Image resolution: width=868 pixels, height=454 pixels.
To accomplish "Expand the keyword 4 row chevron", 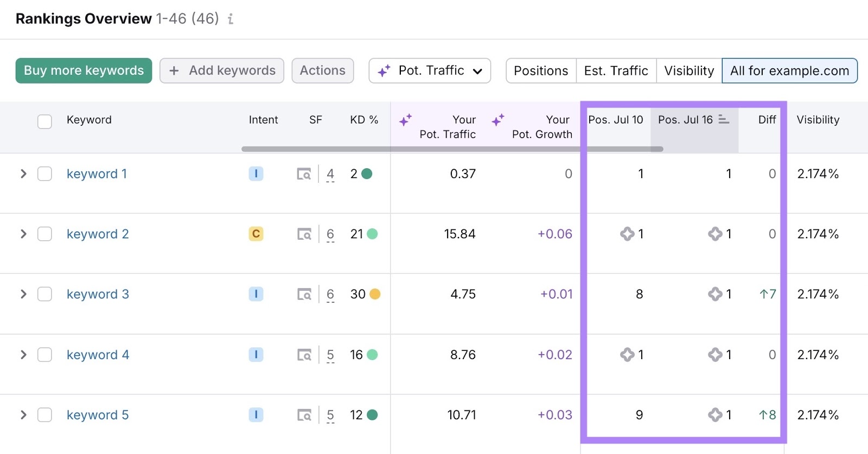I will pos(23,355).
